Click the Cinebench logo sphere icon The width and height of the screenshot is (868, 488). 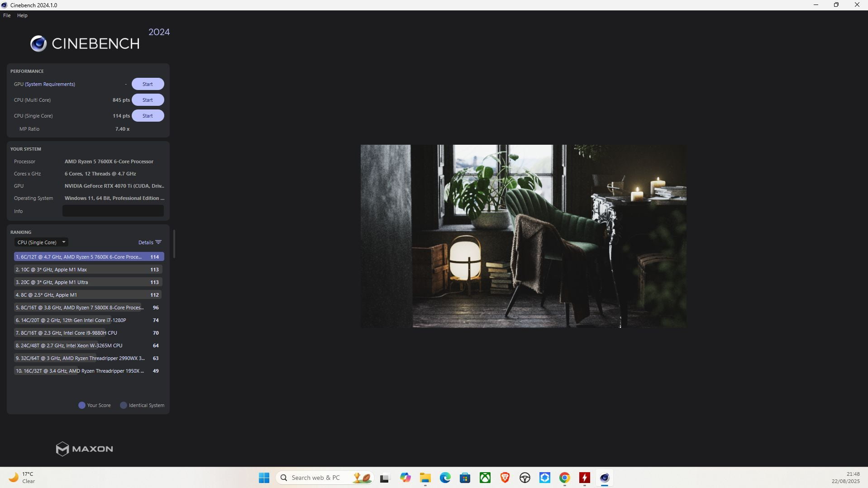(x=38, y=43)
